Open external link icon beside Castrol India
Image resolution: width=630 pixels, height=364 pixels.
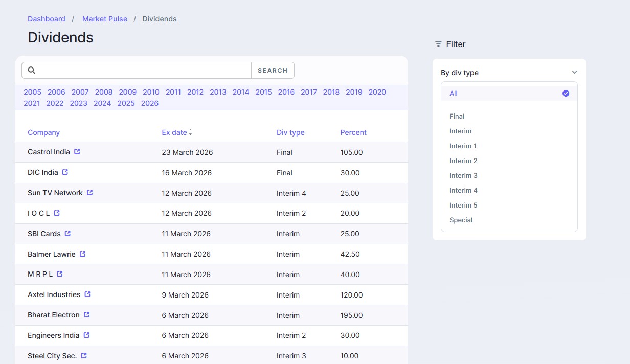click(x=77, y=152)
